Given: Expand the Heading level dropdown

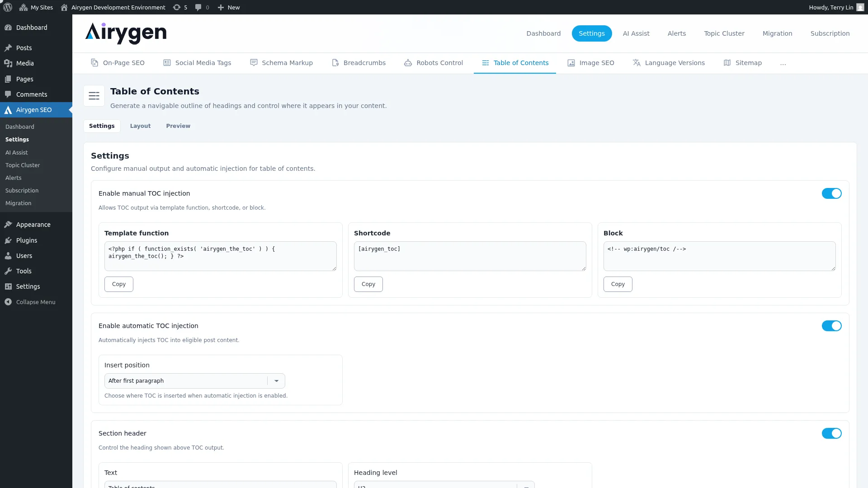Looking at the screenshot, I should point(444,484).
